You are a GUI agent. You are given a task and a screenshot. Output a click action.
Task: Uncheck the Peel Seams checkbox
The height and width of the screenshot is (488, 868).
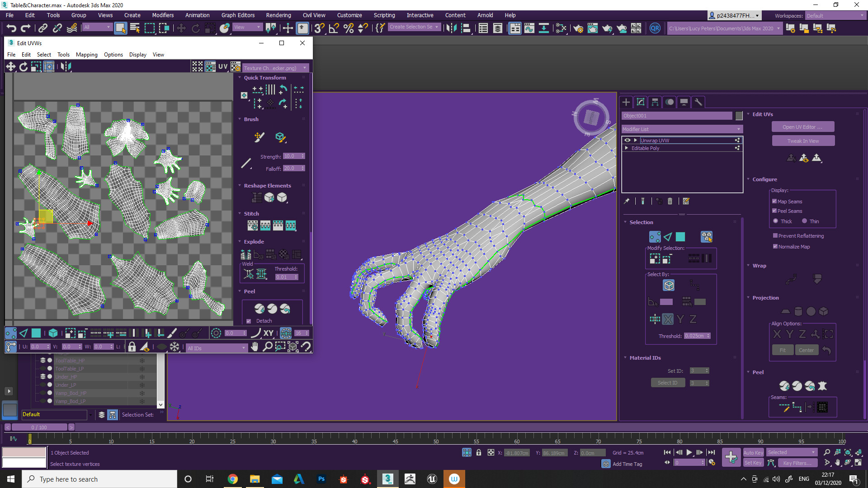click(x=775, y=211)
